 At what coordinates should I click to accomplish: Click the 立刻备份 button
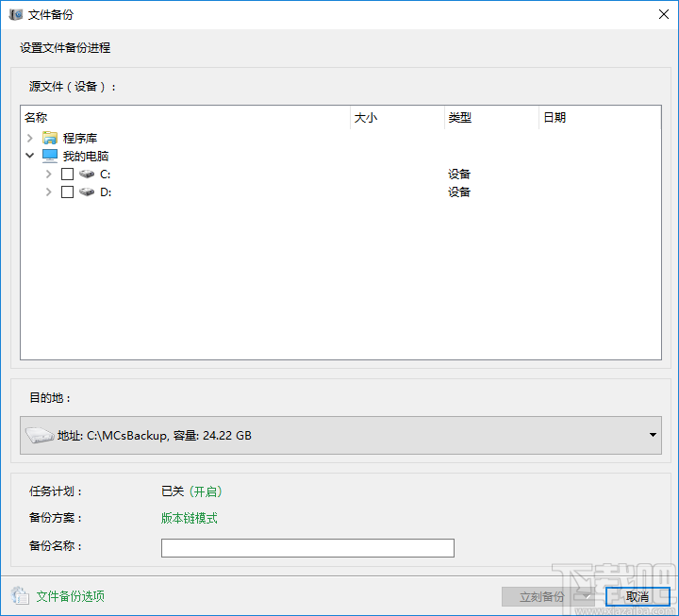(540, 596)
